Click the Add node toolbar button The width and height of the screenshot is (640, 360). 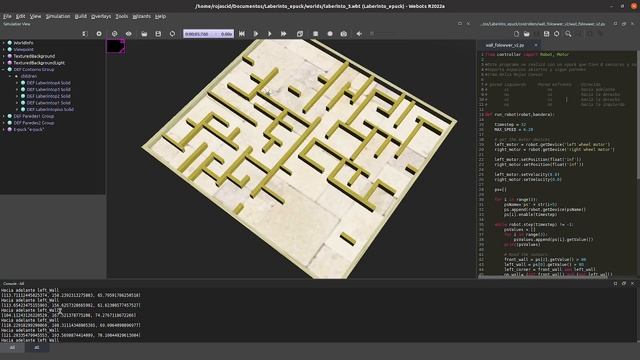99,34
